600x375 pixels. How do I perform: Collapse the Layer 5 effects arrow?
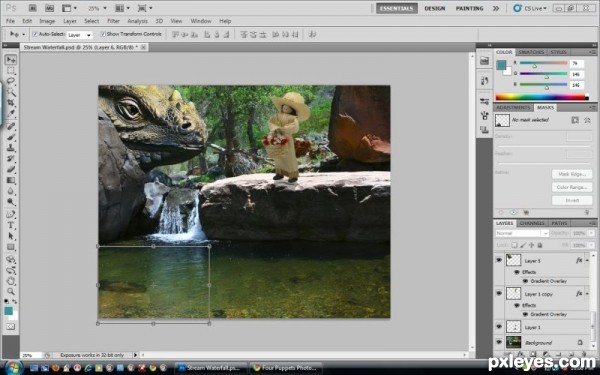pyautogui.click(x=587, y=261)
